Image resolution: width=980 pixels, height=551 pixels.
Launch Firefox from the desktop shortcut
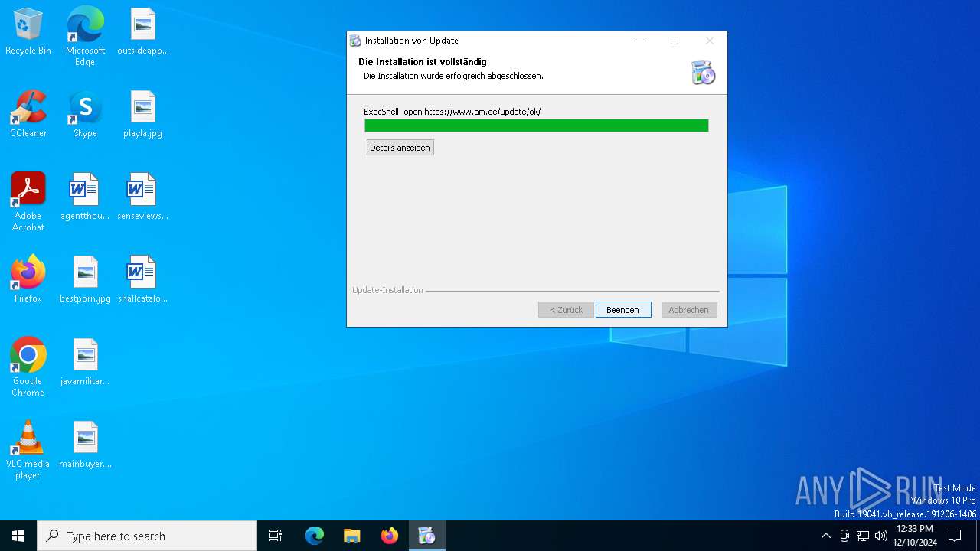click(28, 279)
